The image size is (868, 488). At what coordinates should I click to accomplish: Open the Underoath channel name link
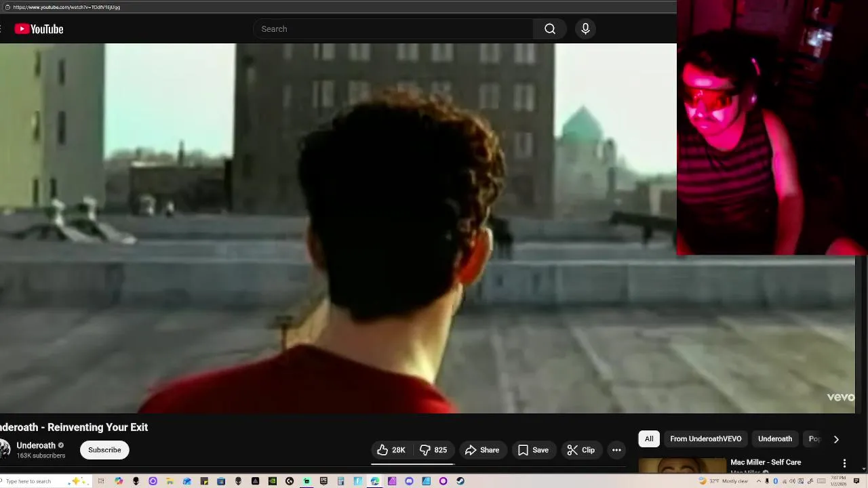click(36, 445)
